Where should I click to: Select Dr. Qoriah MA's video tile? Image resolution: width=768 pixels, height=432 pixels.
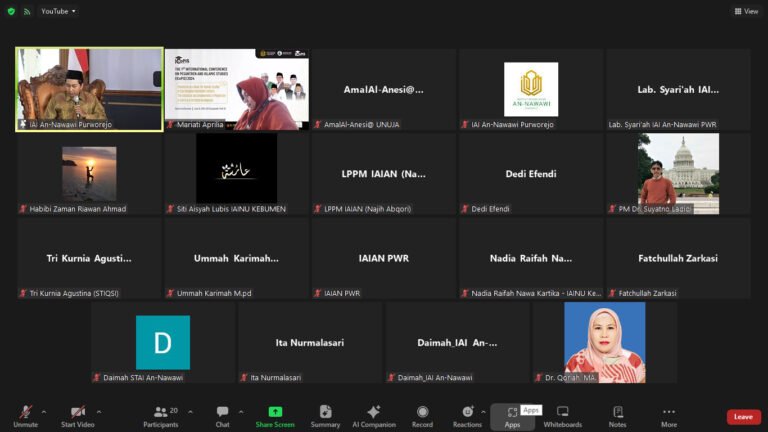[x=604, y=342]
